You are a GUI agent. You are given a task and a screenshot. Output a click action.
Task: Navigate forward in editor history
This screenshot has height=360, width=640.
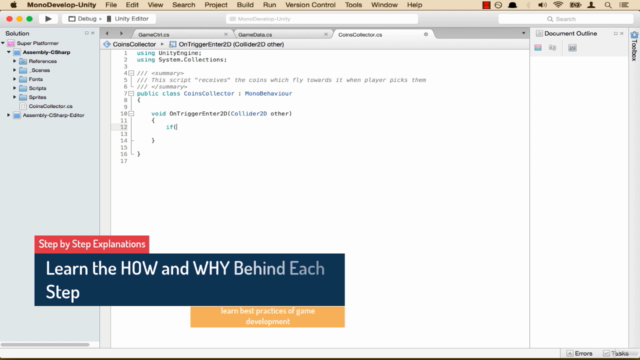121,33
